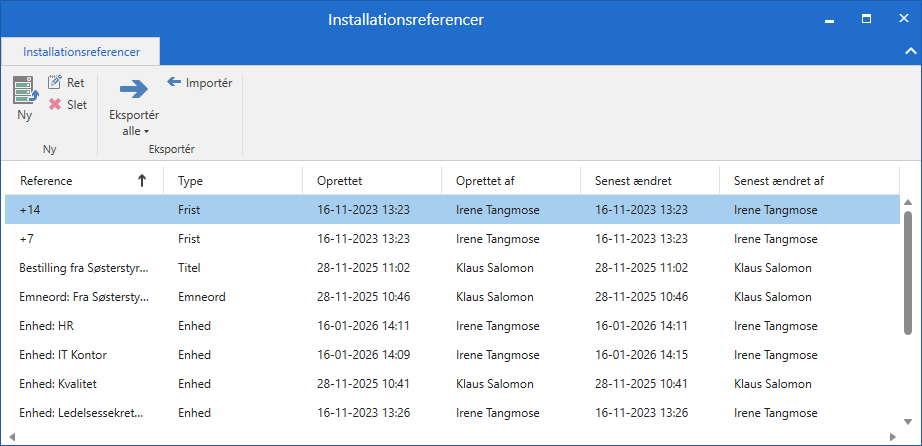This screenshot has width=922, height=446.
Task: Open the Eksportér alle dropdown arrow
Action: [146, 131]
